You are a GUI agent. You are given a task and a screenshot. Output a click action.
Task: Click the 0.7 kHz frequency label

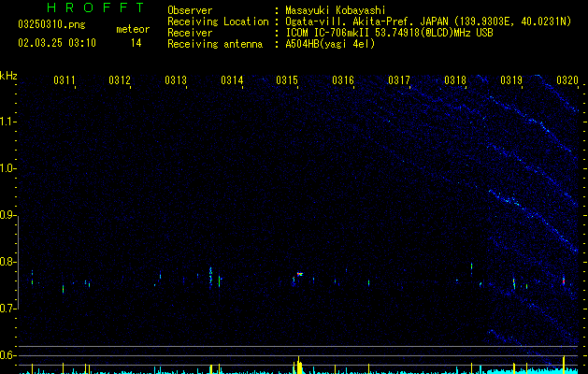7,309
